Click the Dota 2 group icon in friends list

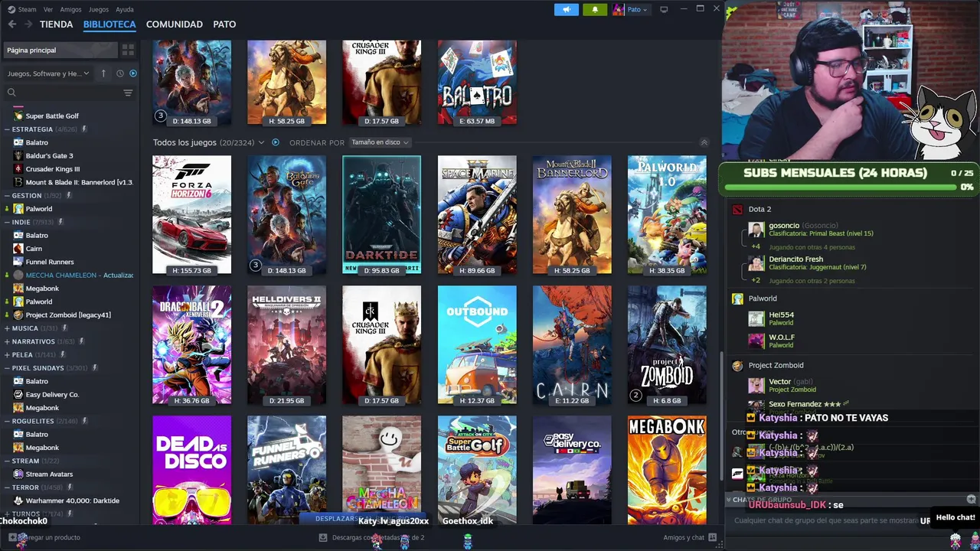[x=737, y=209]
